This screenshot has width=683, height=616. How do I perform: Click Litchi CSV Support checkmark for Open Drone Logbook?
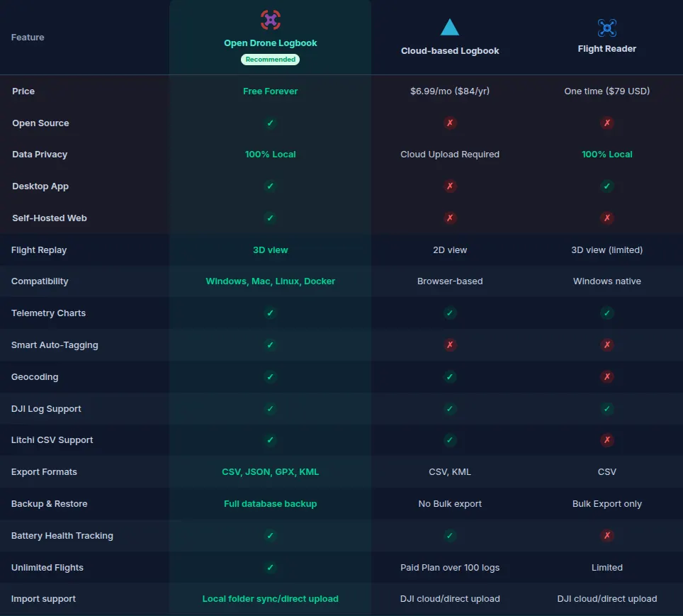270,440
